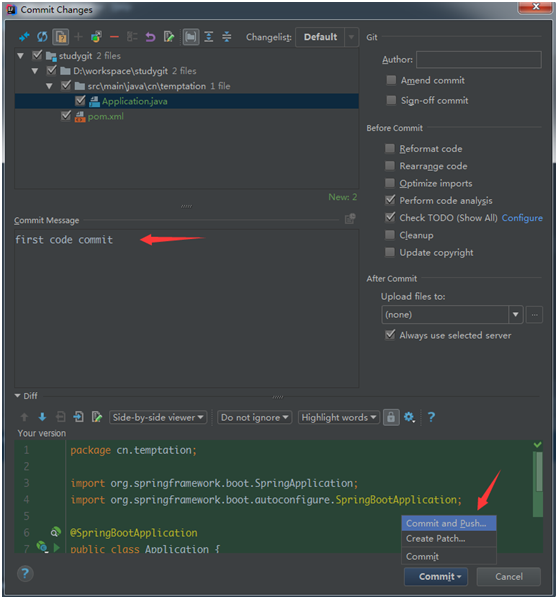Open the Side-by-side viewer dropdown
Image resolution: width=558 pixels, height=599 pixels.
158,418
